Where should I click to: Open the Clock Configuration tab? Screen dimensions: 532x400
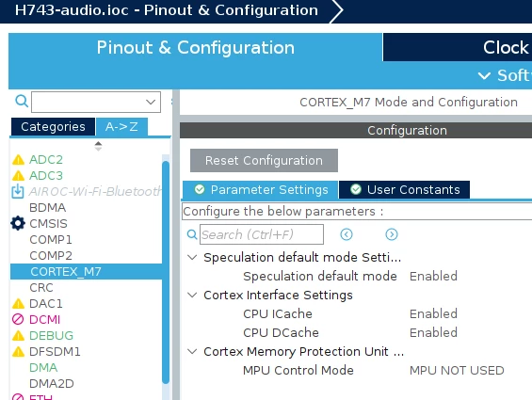click(x=457, y=47)
